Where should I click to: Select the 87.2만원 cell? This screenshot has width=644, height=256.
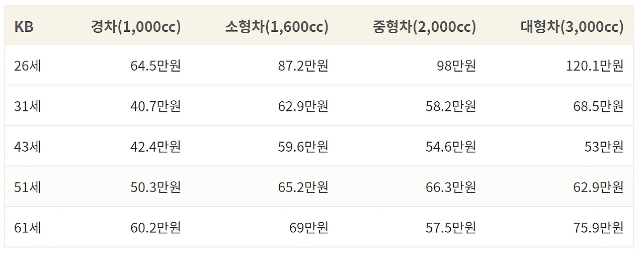point(303,66)
